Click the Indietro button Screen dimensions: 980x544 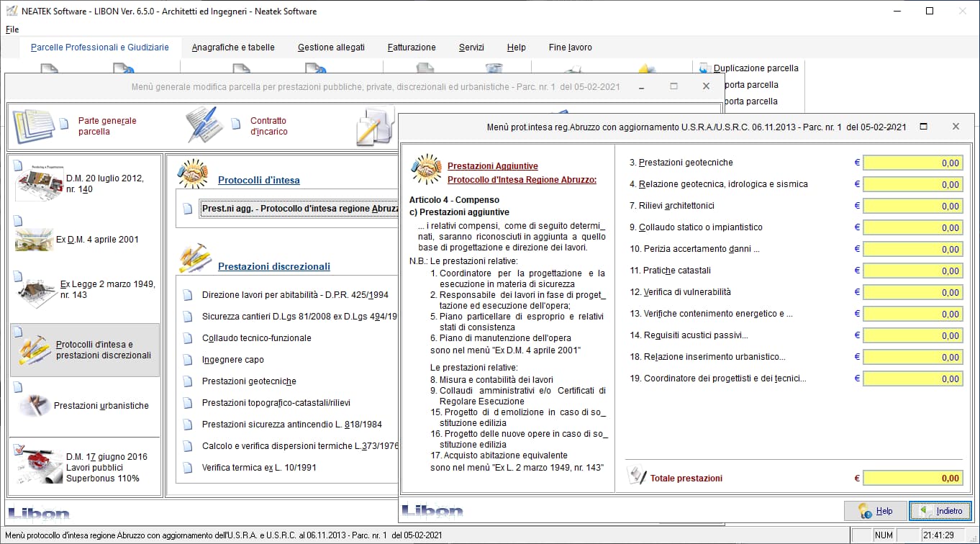pos(940,511)
